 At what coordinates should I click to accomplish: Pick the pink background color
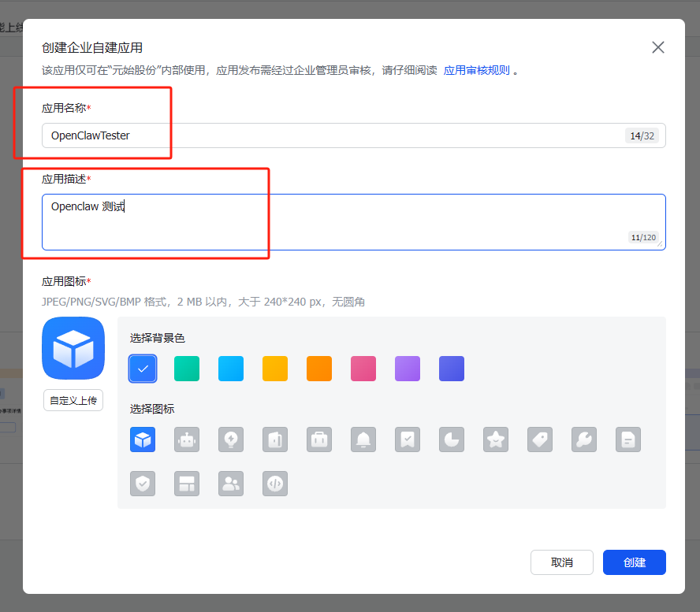point(363,369)
